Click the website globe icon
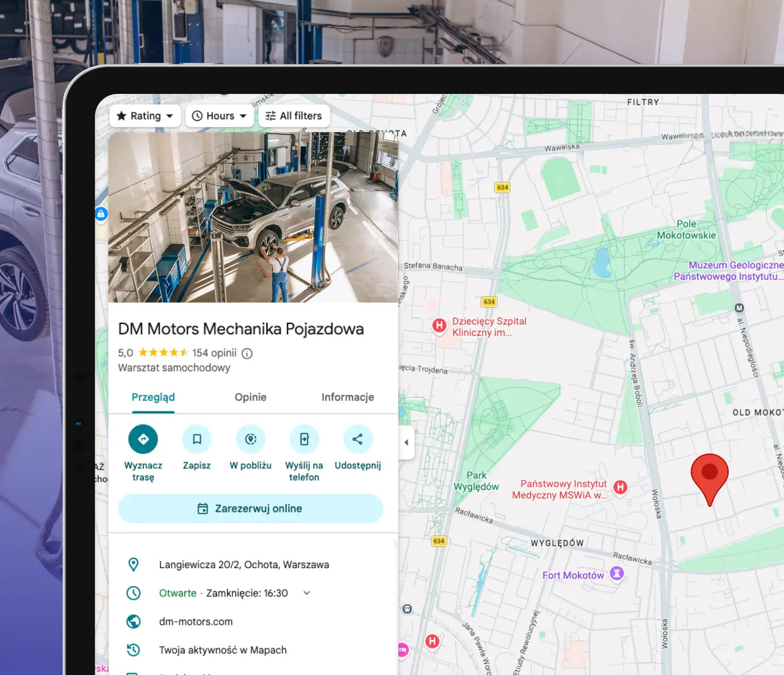 point(134,621)
